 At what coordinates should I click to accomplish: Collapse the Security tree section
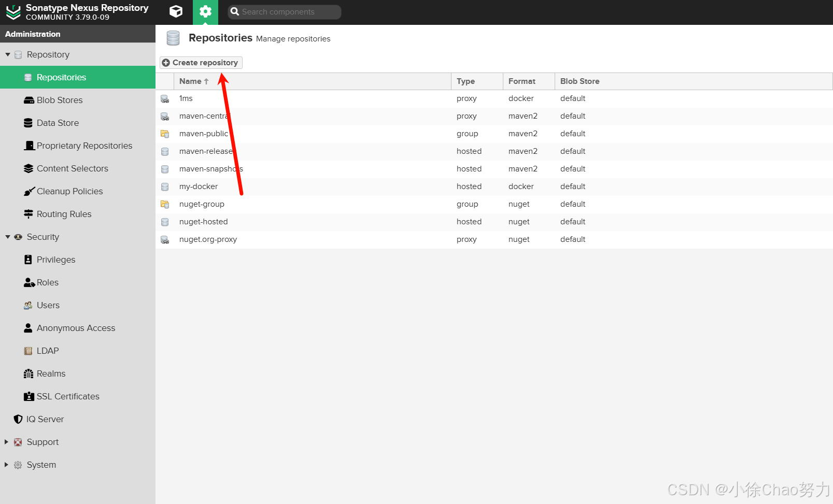8,237
